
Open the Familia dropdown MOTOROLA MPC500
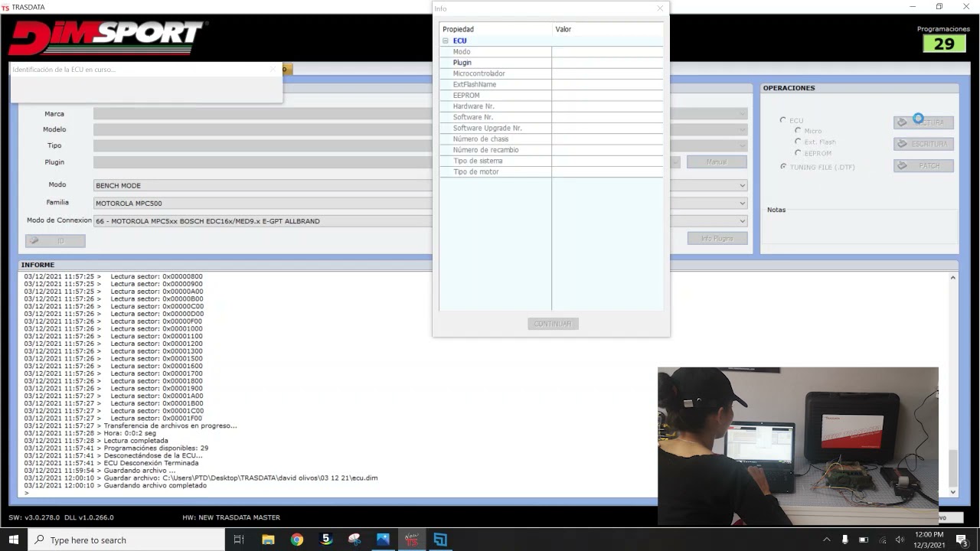(420, 204)
